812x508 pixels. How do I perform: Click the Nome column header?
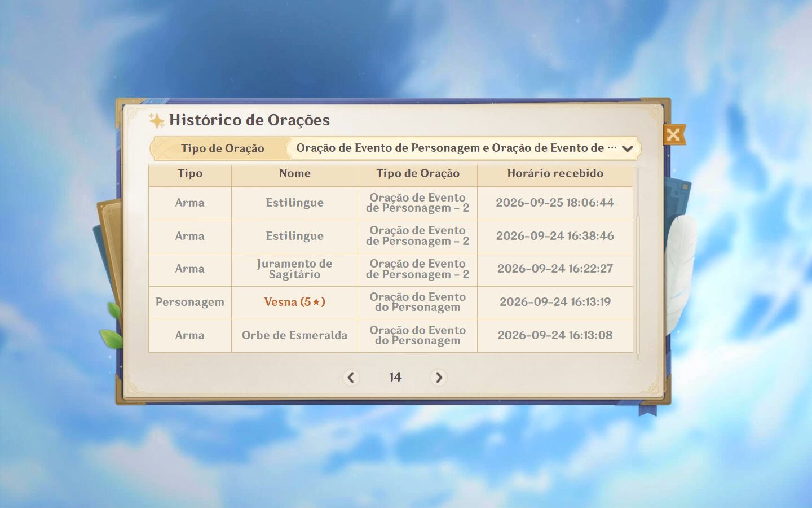tap(294, 173)
